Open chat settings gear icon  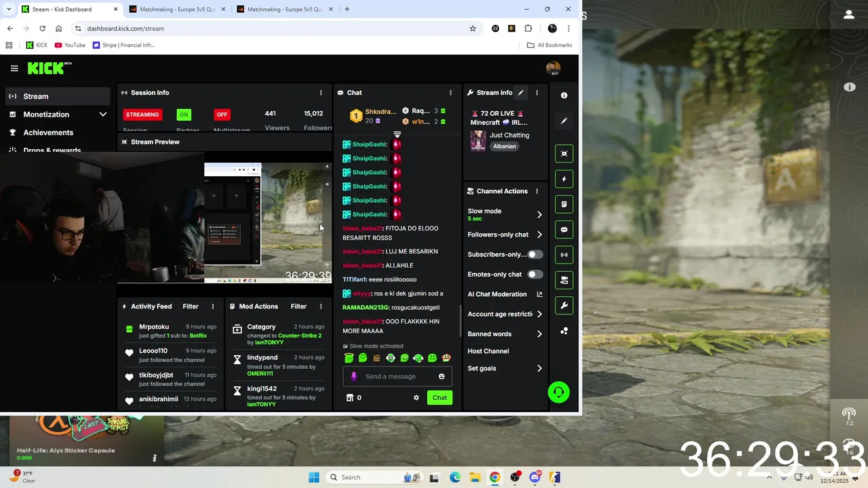tap(416, 398)
